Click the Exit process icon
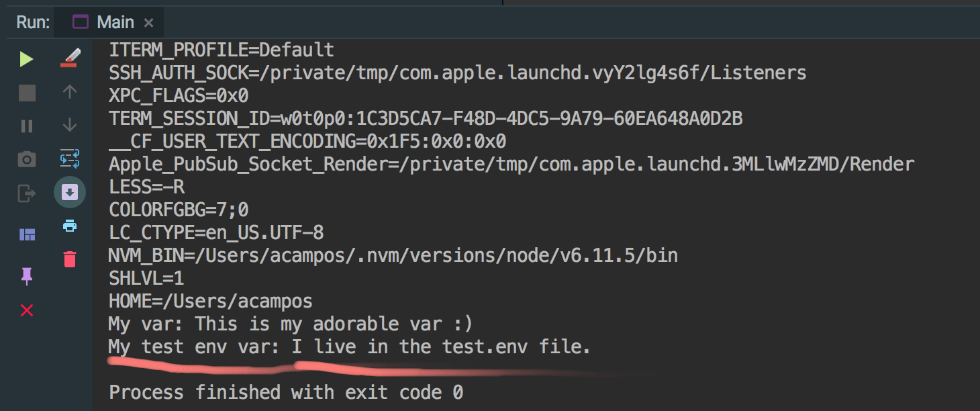 point(26,194)
